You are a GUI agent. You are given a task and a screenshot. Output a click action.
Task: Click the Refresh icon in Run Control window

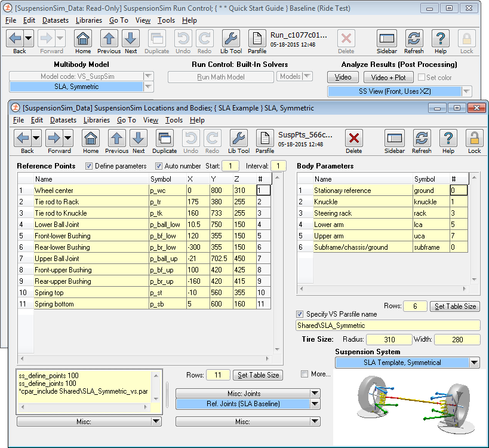(x=414, y=39)
